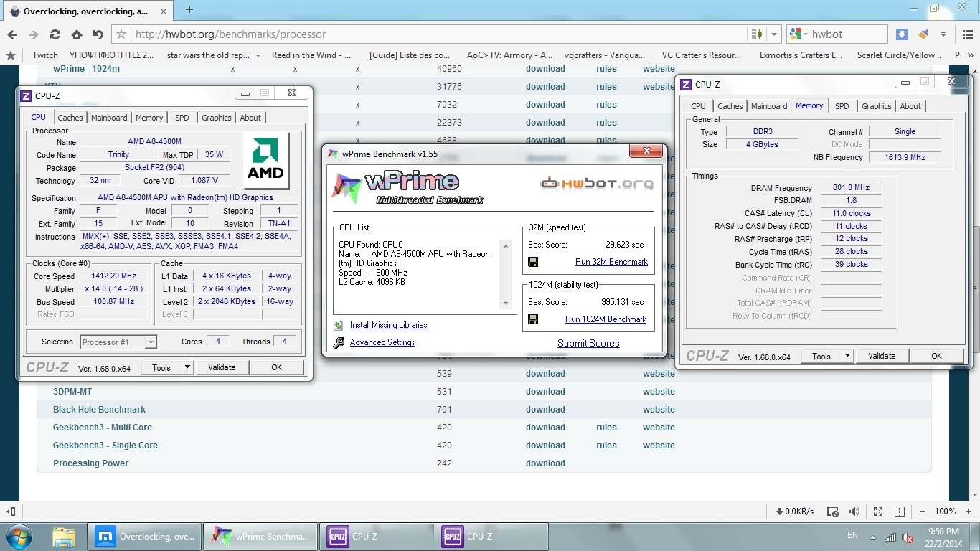The image size is (980, 551).
Task: Open Graphics tab in left CPU-Z window
Action: click(217, 118)
